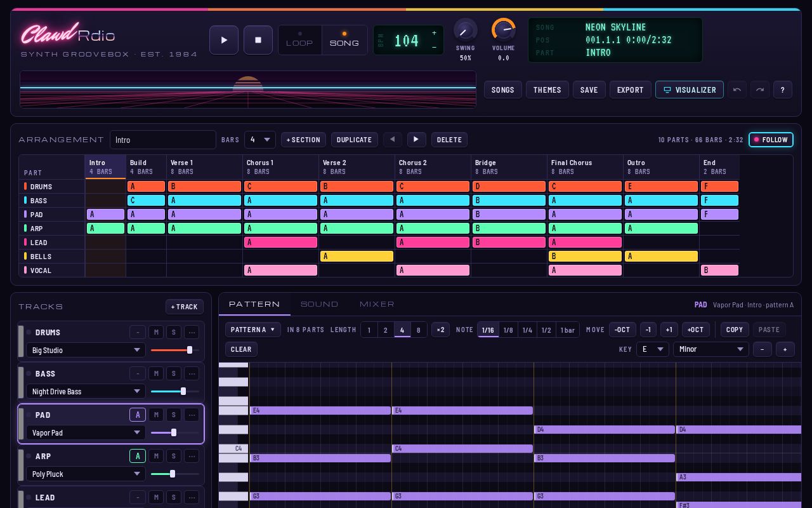
Task: Adjust the DRUMS track volume slider
Action: [x=175, y=350]
